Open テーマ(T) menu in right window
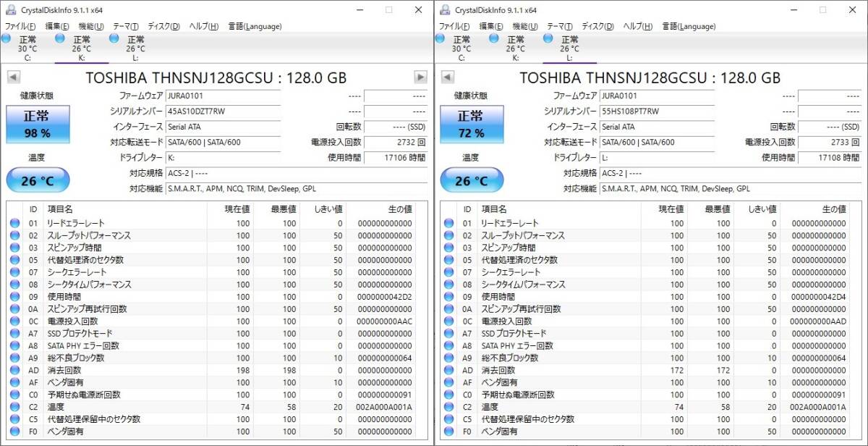The height and width of the screenshot is (446, 868). [x=560, y=27]
